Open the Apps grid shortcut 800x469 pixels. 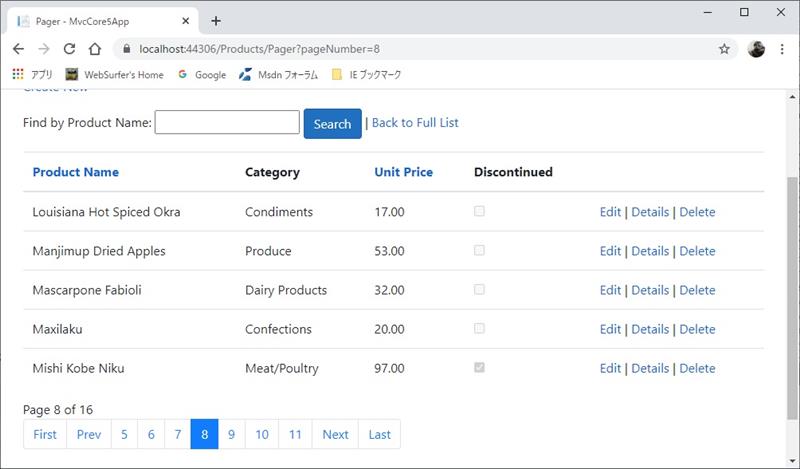tap(17, 74)
